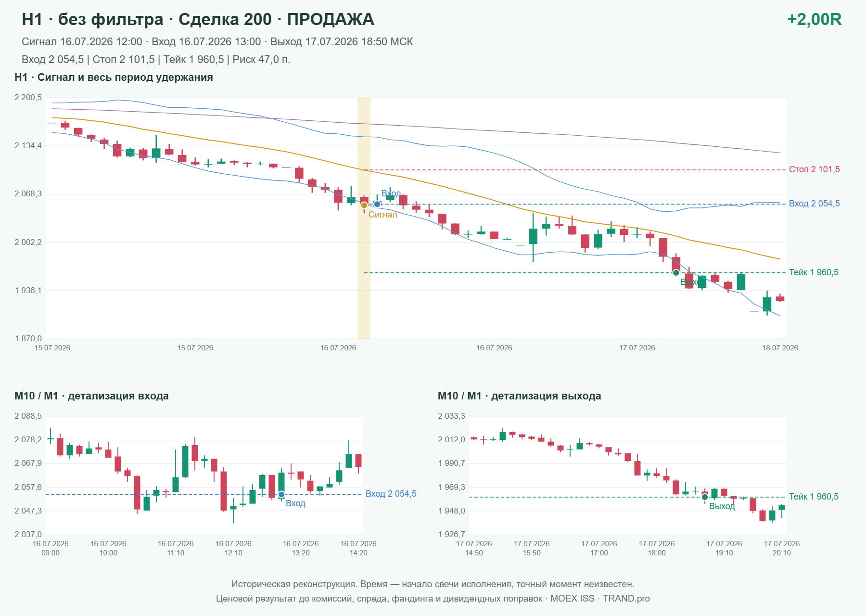Click the 16.07.2026 11:10 time label
This screenshot has width=866, height=616.
[176, 548]
